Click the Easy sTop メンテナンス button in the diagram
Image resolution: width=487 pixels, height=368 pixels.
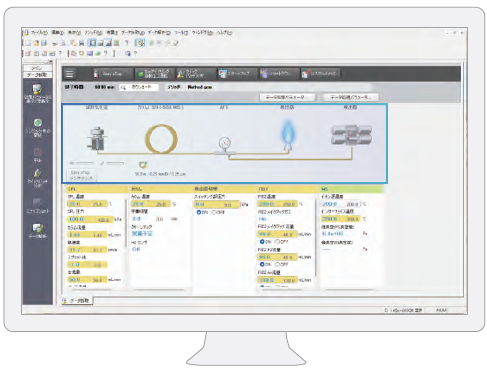82,175
